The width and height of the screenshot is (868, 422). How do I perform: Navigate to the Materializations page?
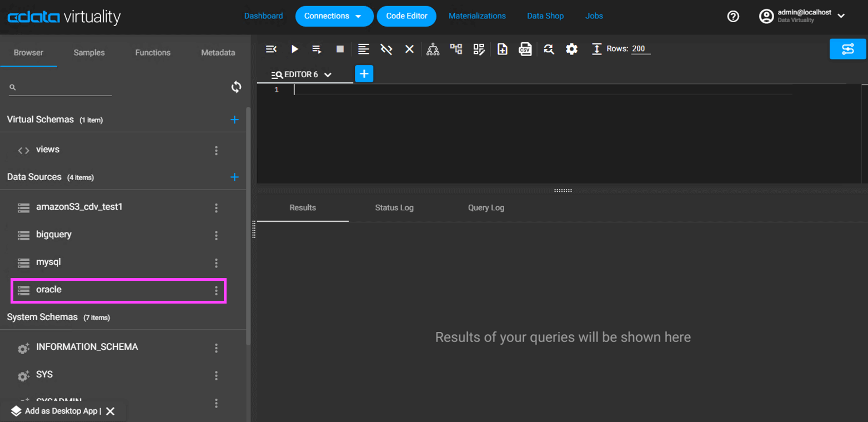click(x=476, y=16)
